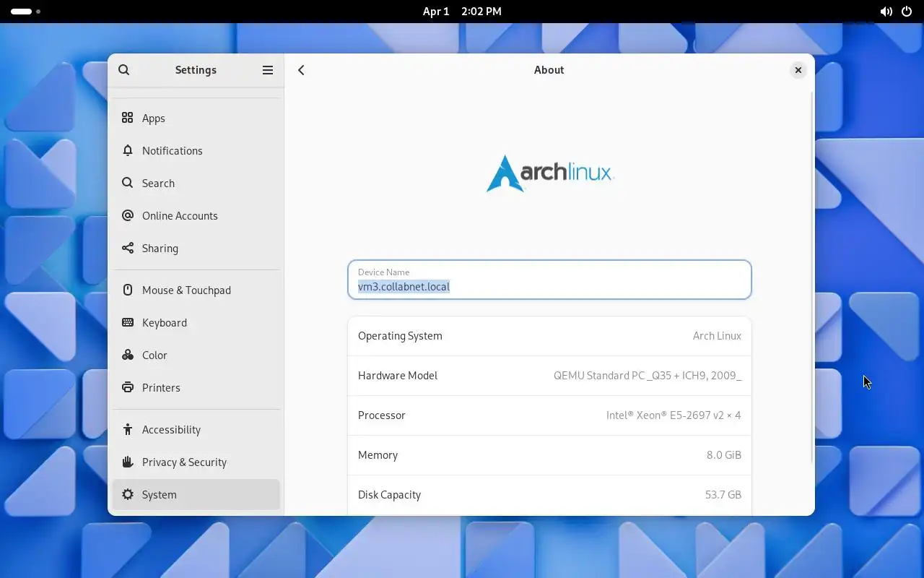Click the Notifications bell icon

128,150
